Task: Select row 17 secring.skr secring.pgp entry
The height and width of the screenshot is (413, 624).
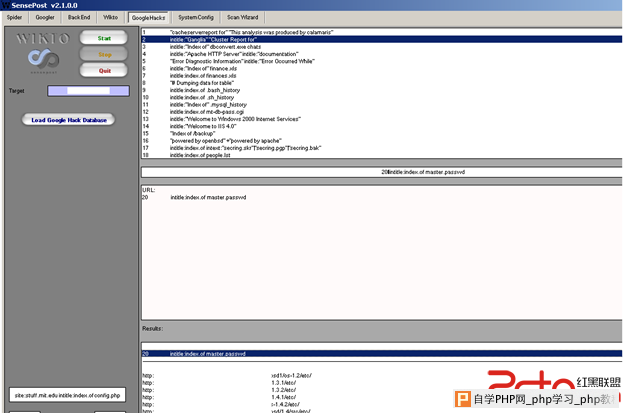Action: (382, 148)
